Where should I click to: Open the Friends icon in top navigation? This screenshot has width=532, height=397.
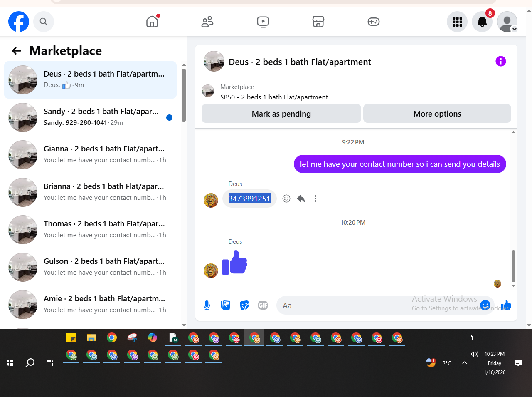207,22
